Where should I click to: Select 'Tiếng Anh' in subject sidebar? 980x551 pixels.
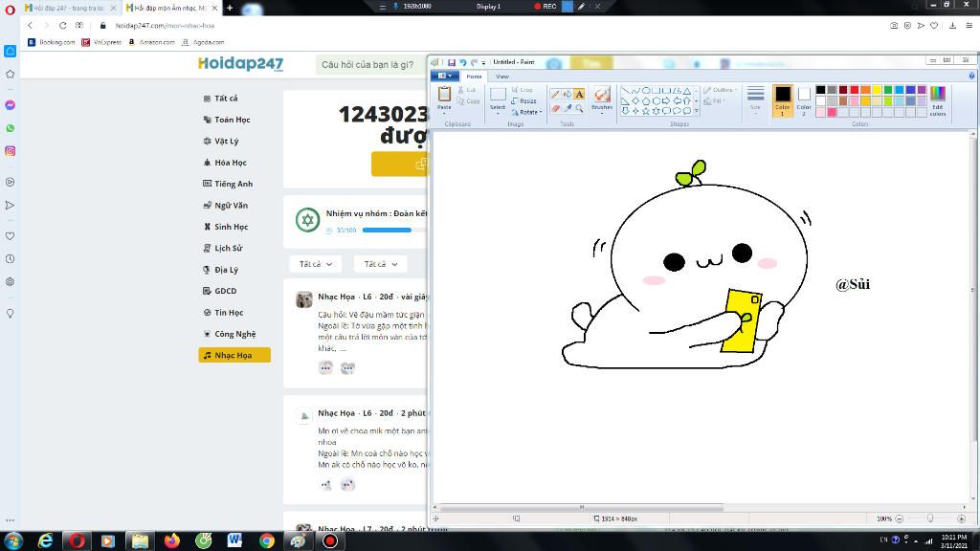click(x=228, y=184)
